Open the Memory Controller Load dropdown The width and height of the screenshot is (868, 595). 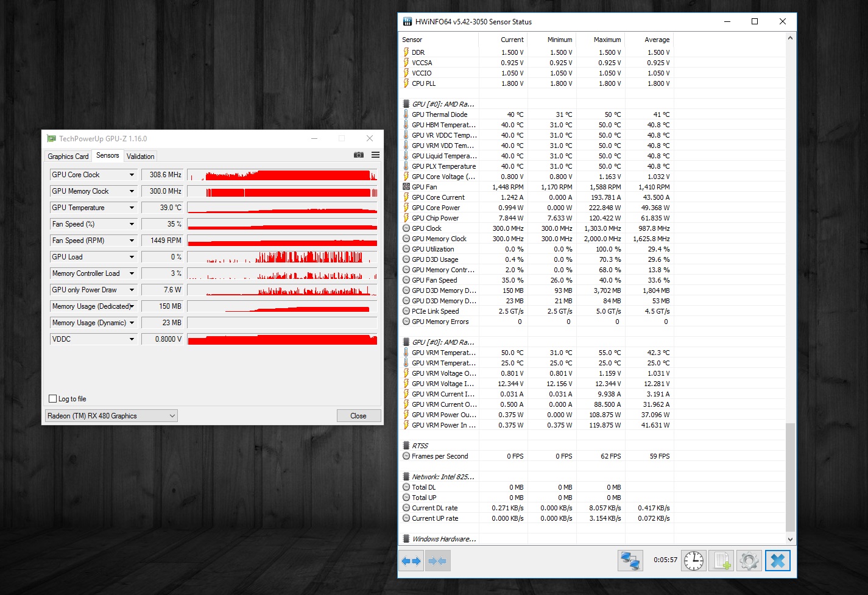click(132, 273)
